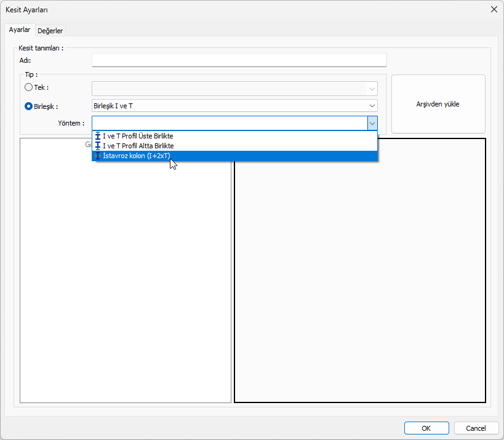
Task: Click the Kesit Ayarları title bar
Action: point(246,9)
